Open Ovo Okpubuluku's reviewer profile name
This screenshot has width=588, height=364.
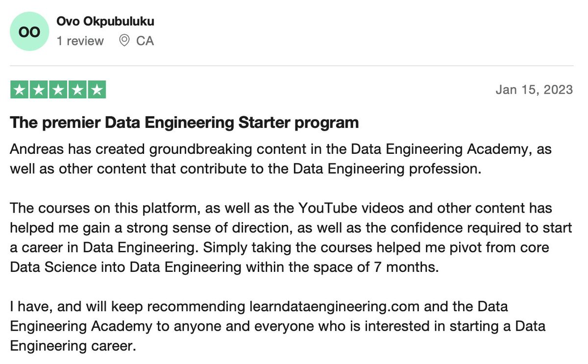point(106,22)
